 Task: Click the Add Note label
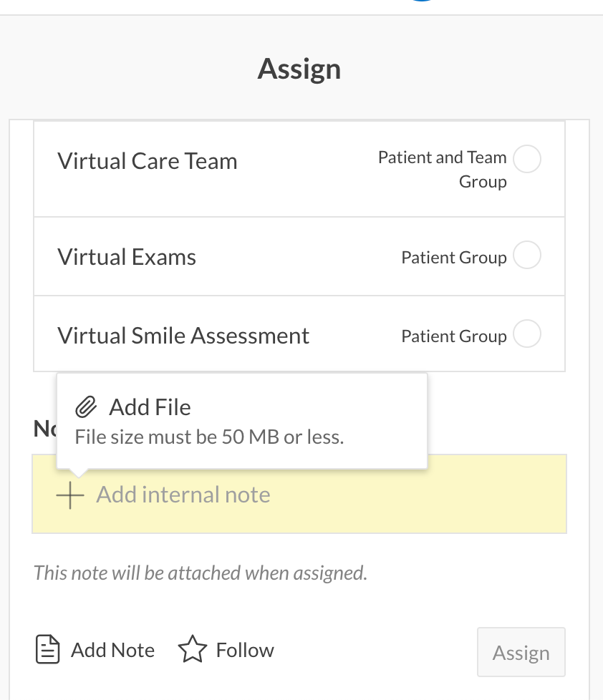[112, 650]
